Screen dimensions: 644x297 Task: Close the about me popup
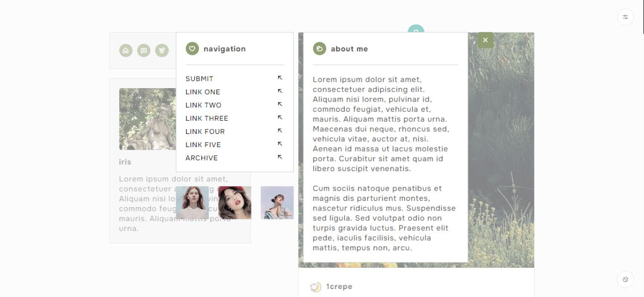pyautogui.click(x=486, y=40)
